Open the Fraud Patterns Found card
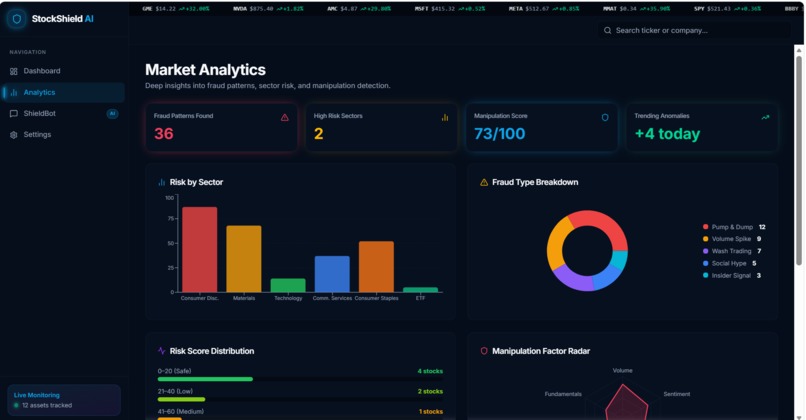Viewport: 806px width, 420px height. coord(221,127)
